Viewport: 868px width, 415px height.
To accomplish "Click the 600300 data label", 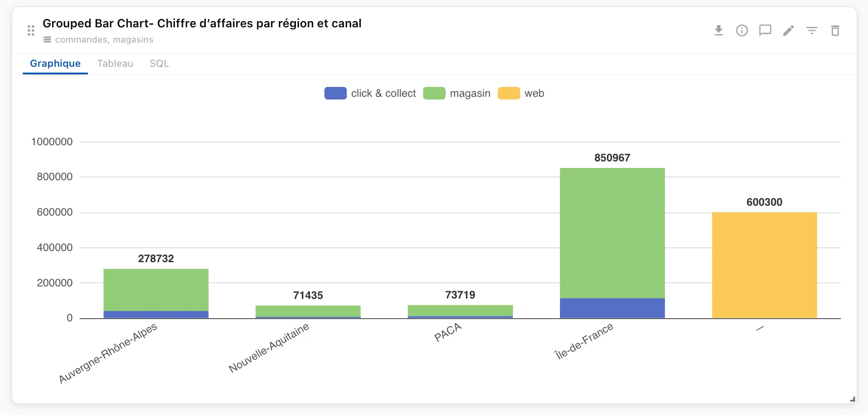I will (764, 202).
